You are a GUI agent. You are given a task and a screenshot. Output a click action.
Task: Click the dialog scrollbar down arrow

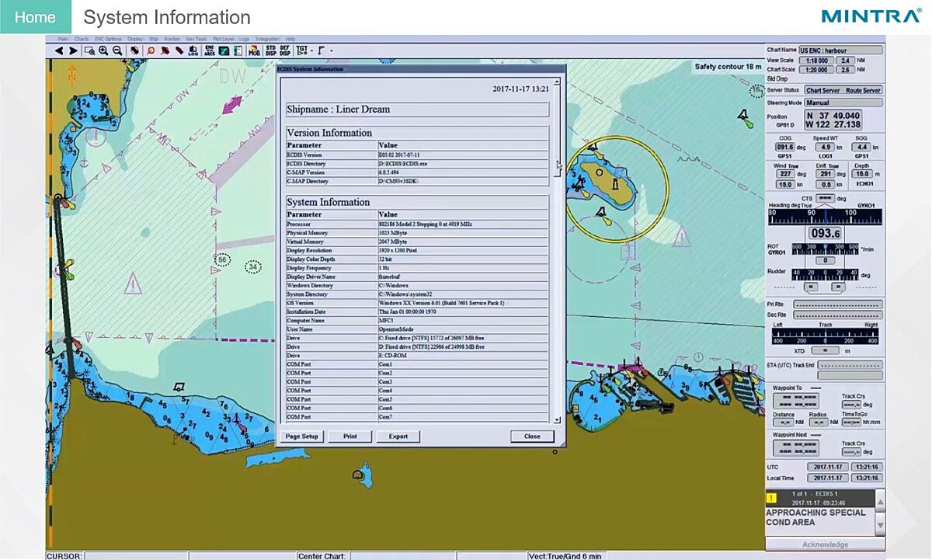coord(556,419)
